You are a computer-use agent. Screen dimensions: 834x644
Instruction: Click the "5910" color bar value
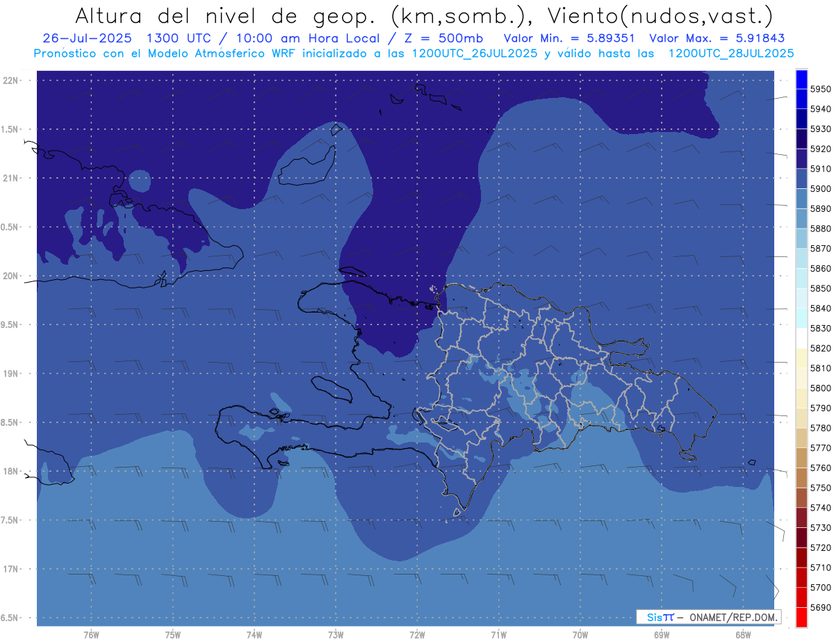tap(820, 169)
